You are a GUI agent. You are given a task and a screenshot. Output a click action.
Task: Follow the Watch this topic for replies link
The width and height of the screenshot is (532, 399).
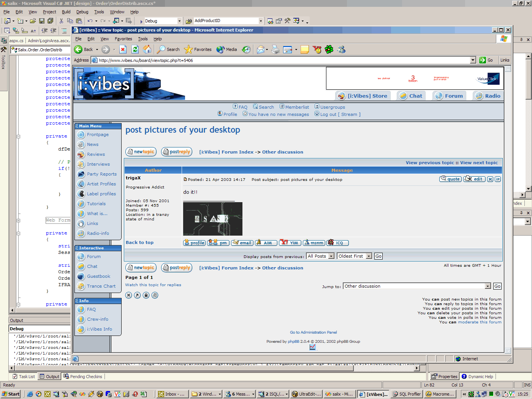click(x=153, y=285)
